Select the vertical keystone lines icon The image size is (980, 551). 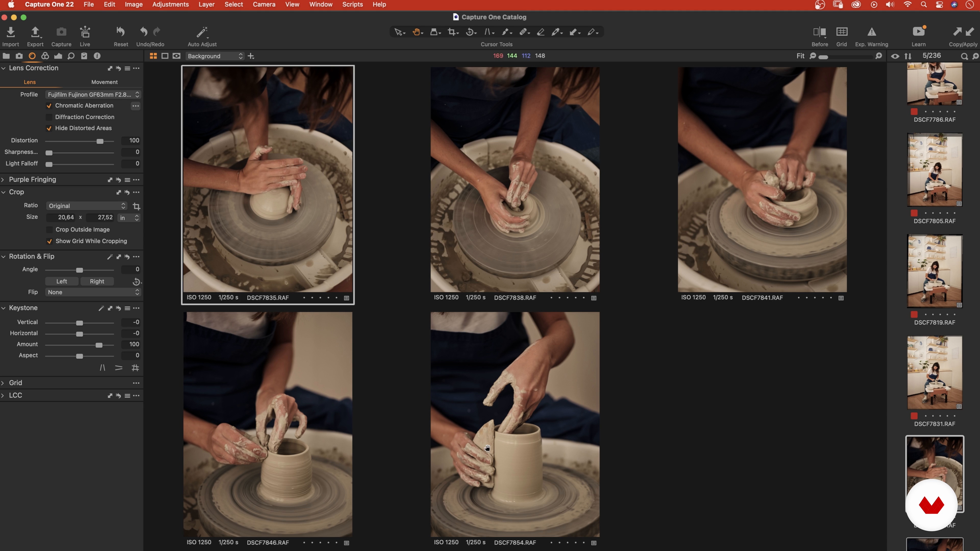coord(102,368)
